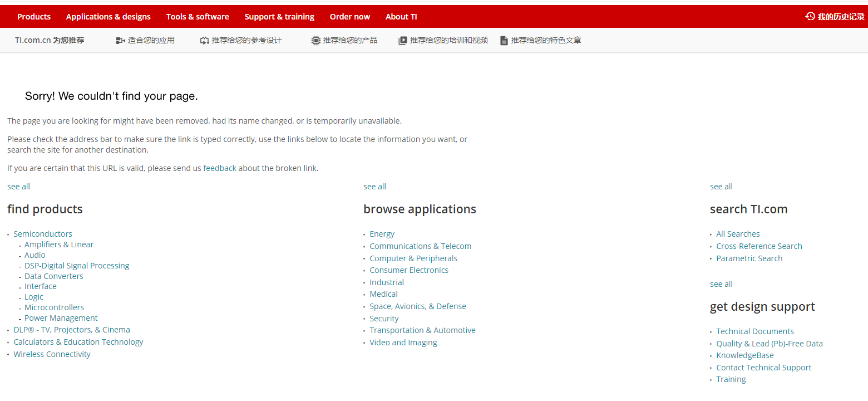Go to All Searches
The width and height of the screenshot is (868, 401).
tap(738, 234)
